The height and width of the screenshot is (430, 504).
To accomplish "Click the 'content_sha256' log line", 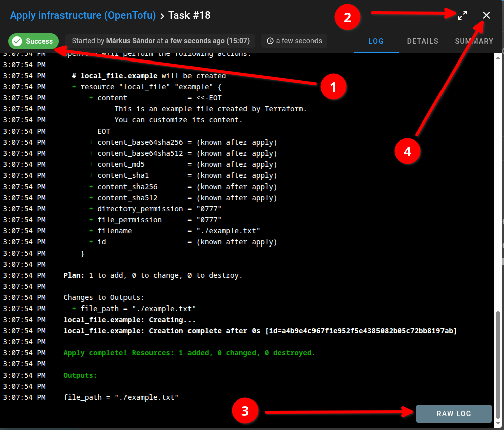I will click(183, 187).
